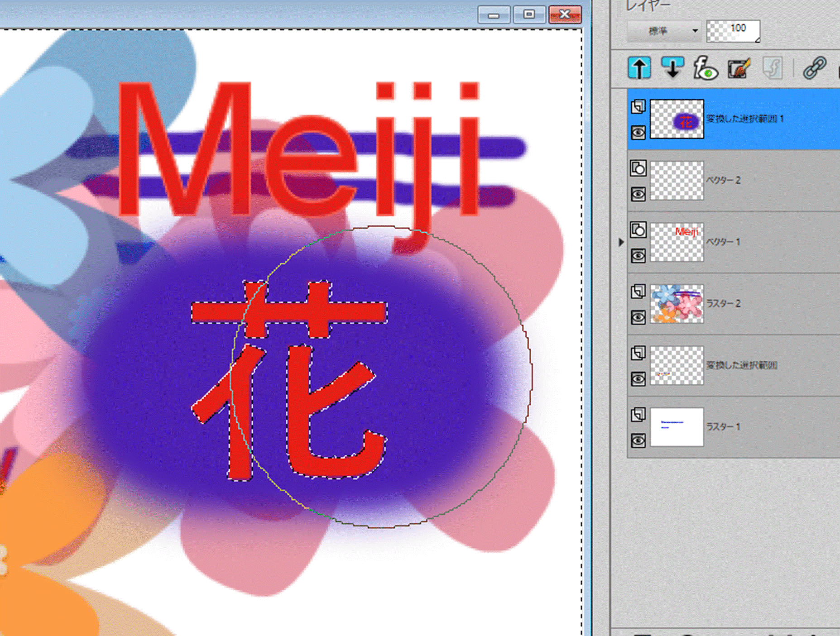This screenshot has width=840, height=636.
Task: Click the link layers chain icon
Action: [815, 68]
